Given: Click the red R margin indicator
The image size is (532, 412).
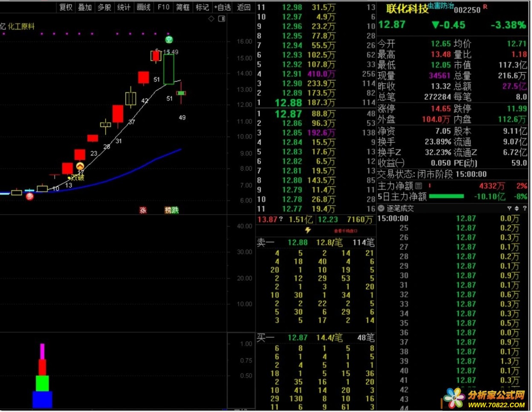Looking at the screenshot, I should [485, 7].
